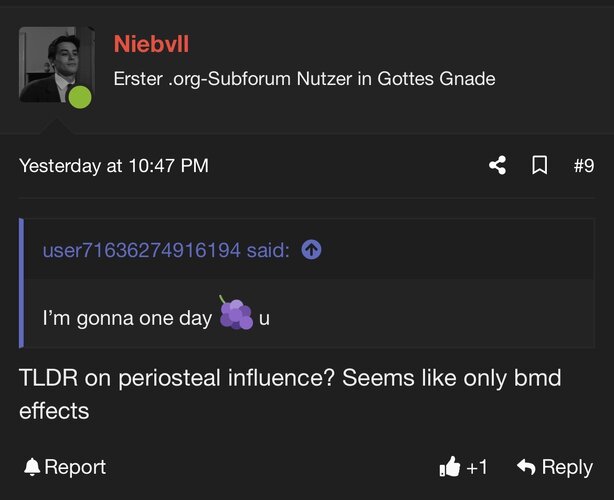The height and width of the screenshot is (500, 614).
Task: Expand the quoted message block body
Action: [x=309, y=313]
